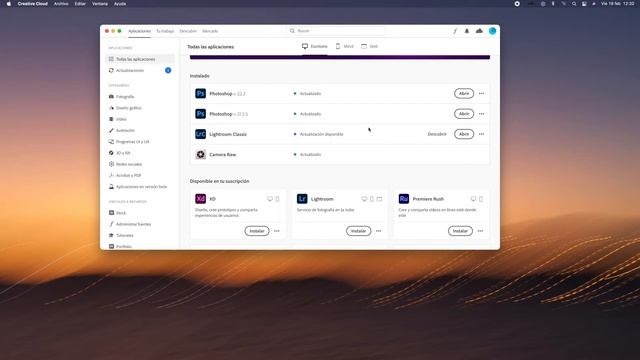Screen dimensions: 640x360
Task: Click Spotlight search in the menu bar
Action: (x=574, y=4)
